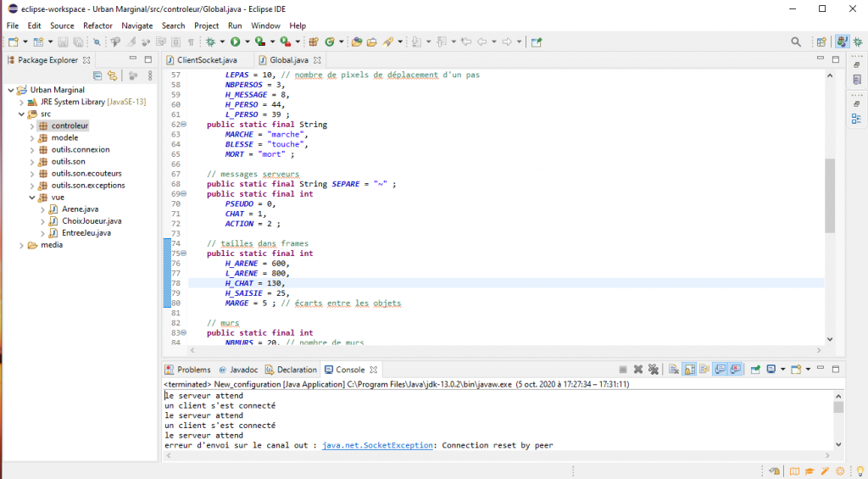Collapse the vue package node
The width and height of the screenshot is (868, 479).
click(x=32, y=197)
